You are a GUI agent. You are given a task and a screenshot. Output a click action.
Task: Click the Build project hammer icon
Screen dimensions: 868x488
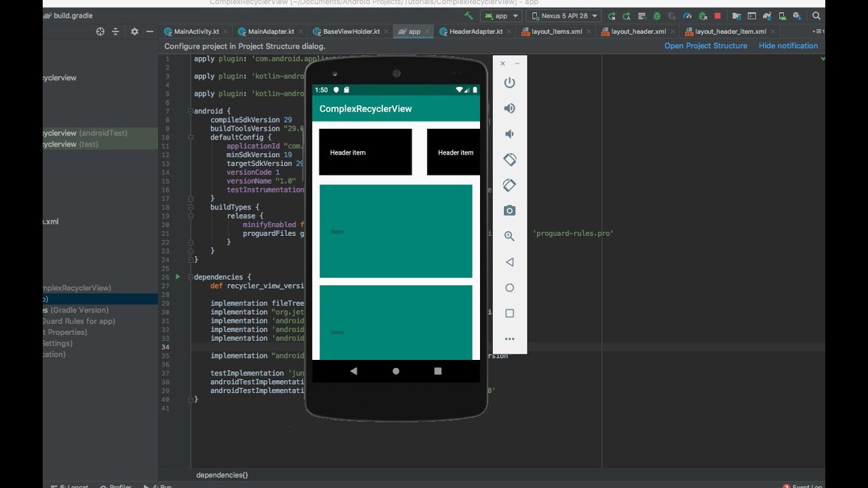click(x=469, y=16)
